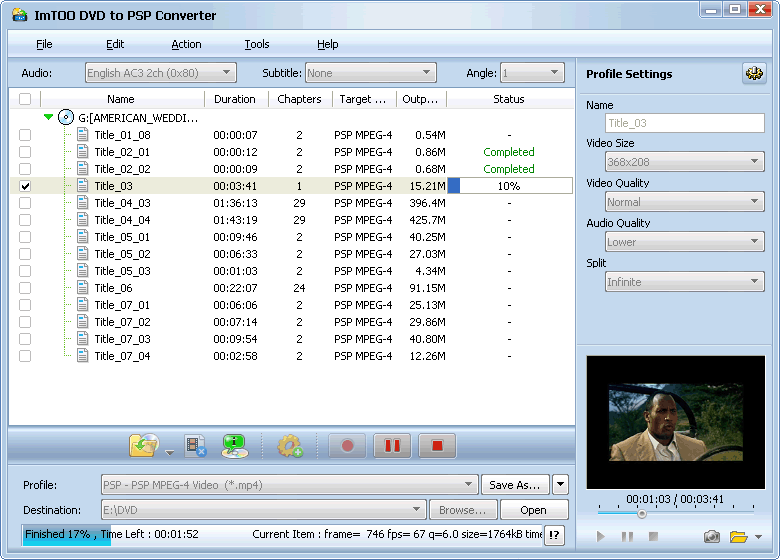Viewport: 780px width, 560px height.
Task: Open arrow menu beside Save As
Action: point(560,484)
